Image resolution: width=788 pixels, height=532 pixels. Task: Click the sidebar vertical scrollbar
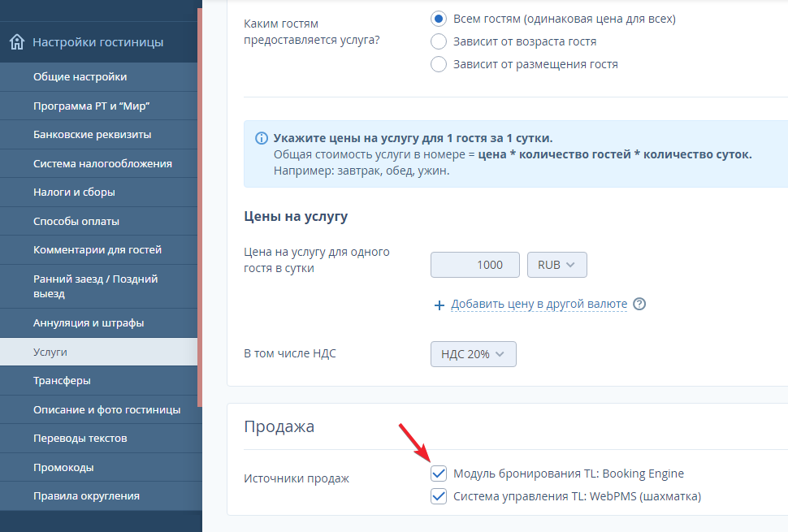[x=200, y=207]
